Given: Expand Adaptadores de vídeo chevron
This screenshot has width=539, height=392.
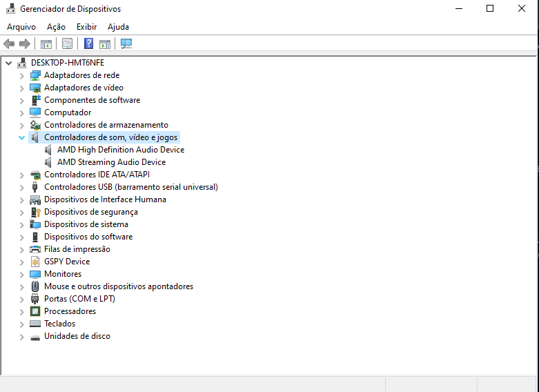Looking at the screenshot, I should click(21, 88).
